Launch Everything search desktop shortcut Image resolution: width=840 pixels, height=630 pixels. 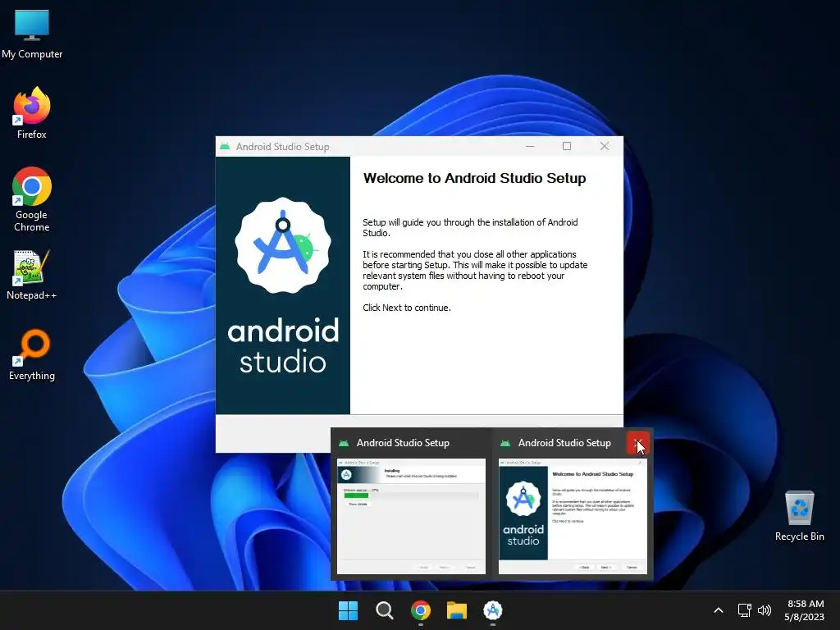(32, 354)
